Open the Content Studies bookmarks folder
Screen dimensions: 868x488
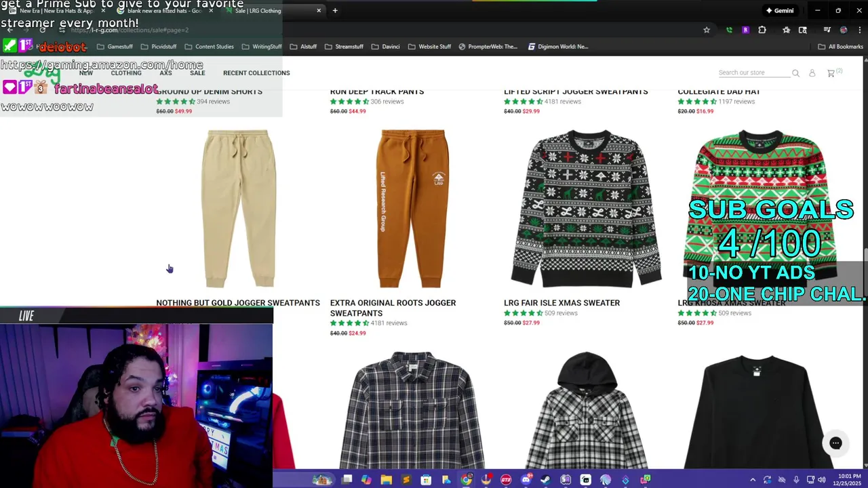click(x=209, y=47)
